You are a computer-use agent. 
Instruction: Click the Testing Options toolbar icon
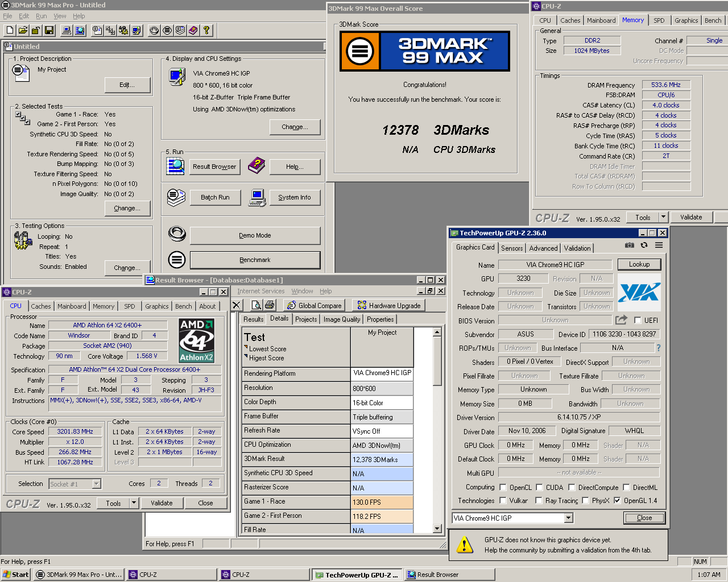(x=123, y=31)
